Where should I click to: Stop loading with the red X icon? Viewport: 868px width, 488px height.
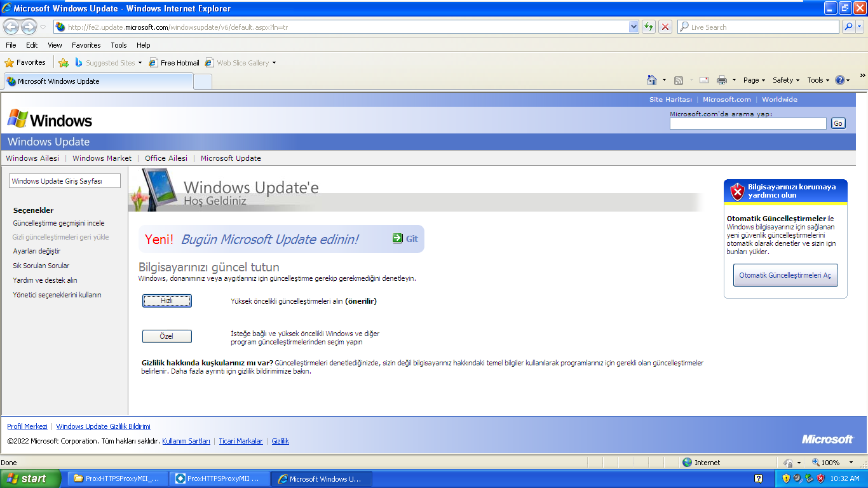(x=665, y=27)
